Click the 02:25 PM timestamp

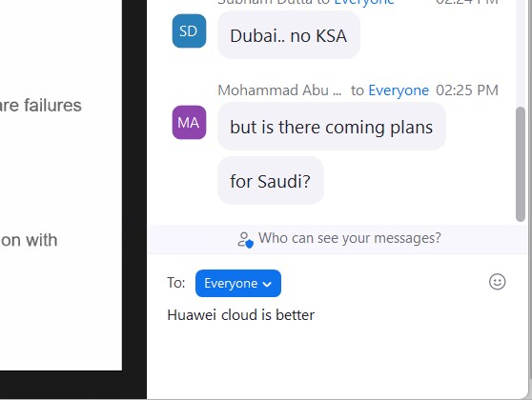(467, 90)
